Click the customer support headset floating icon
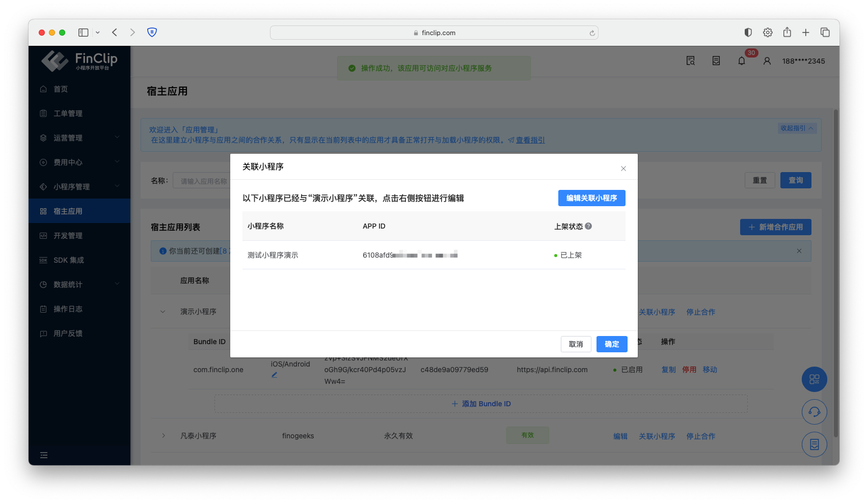 pos(814,412)
